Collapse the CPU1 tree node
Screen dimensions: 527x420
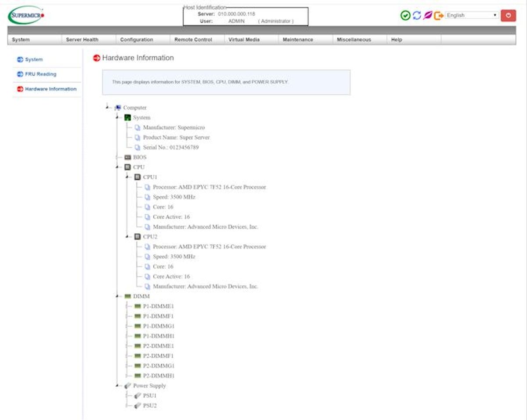127,177
